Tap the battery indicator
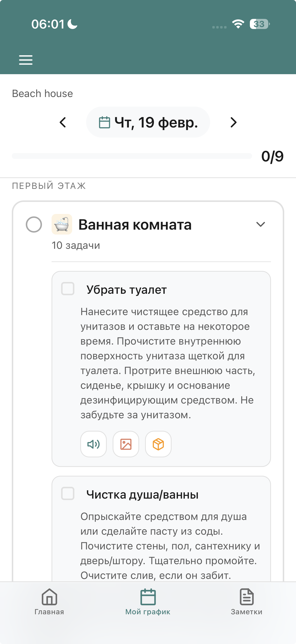 click(x=259, y=24)
